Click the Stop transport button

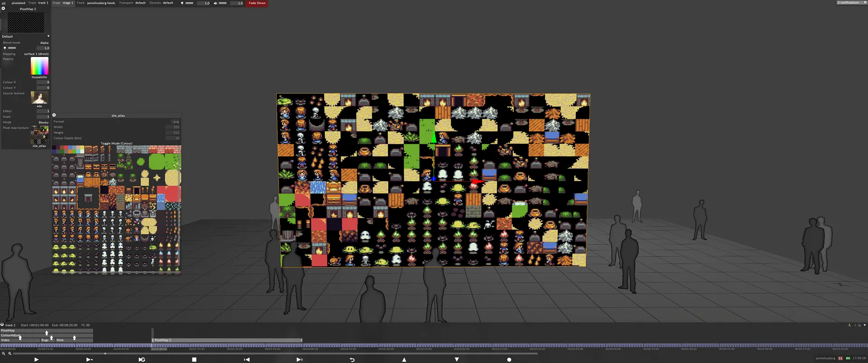[x=194, y=359]
